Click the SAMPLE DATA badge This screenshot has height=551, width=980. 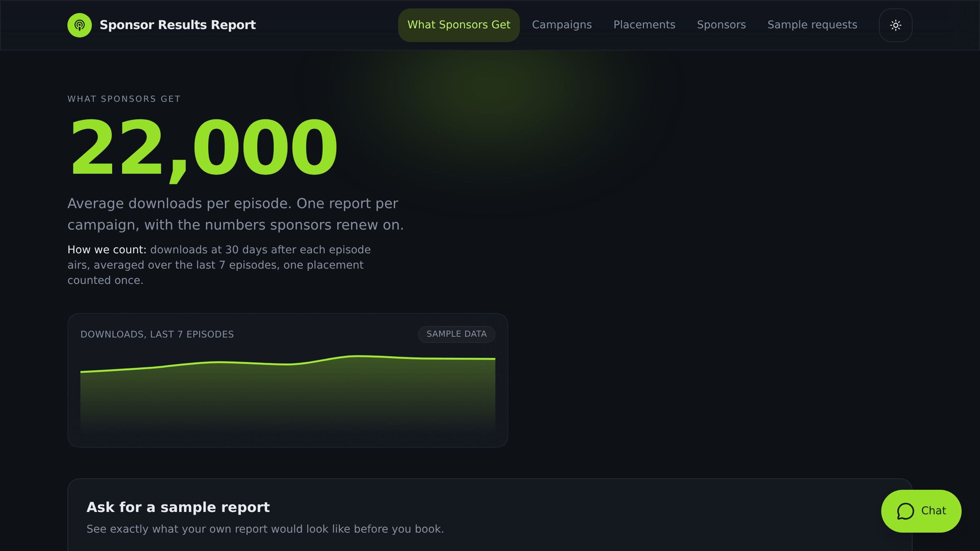point(456,334)
